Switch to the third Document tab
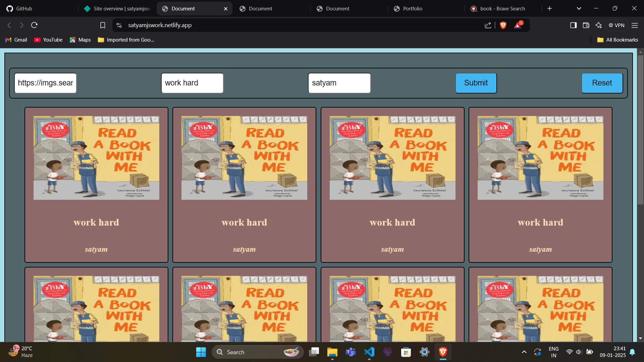This screenshot has width=644, height=362. point(349,9)
